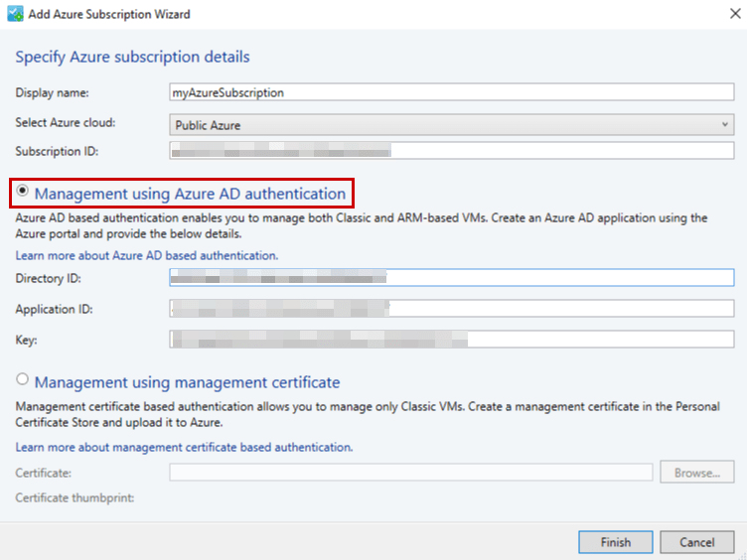This screenshot has width=747, height=560.
Task: Click the 'Certificate:' label
Action: (44, 473)
